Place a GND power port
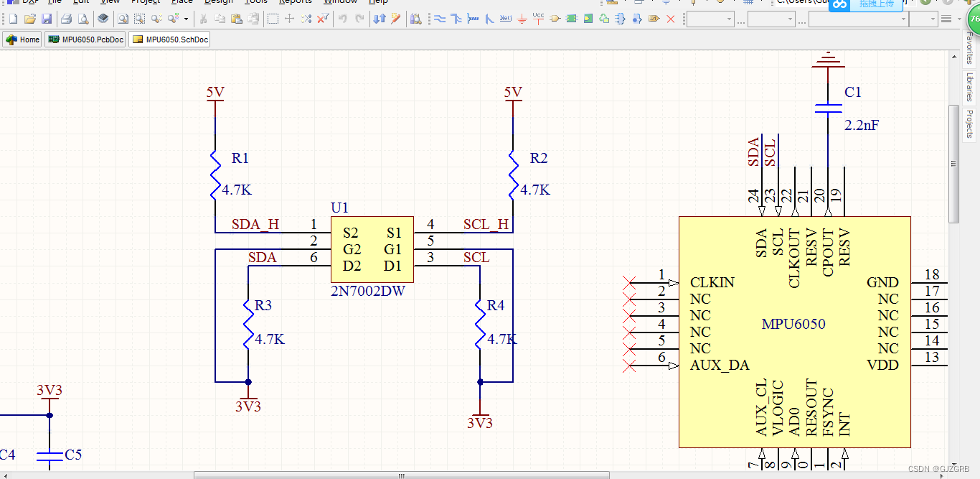 click(x=522, y=19)
